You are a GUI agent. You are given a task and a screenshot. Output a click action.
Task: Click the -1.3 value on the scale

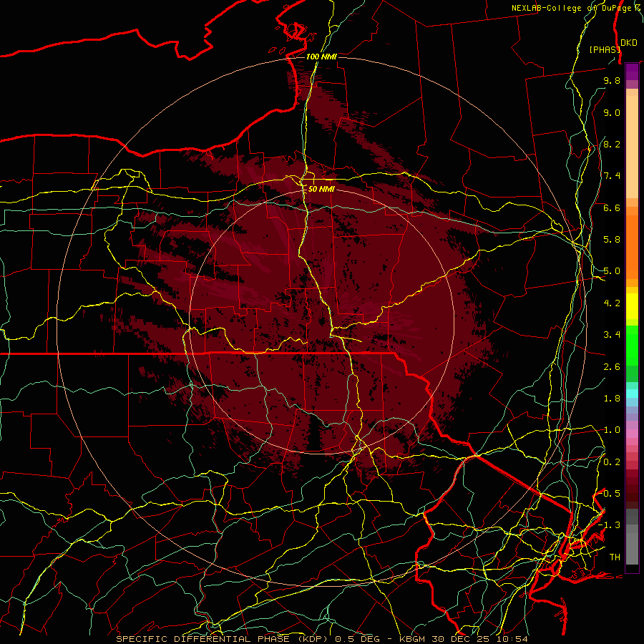click(610, 525)
